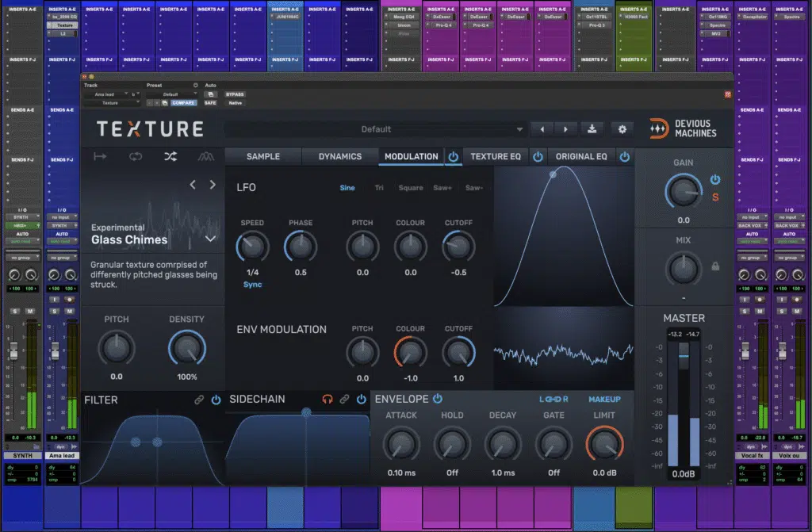Click the Density knob
This screenshot has width=812, height=532.
pyautogui.click(x=187, y=349)
